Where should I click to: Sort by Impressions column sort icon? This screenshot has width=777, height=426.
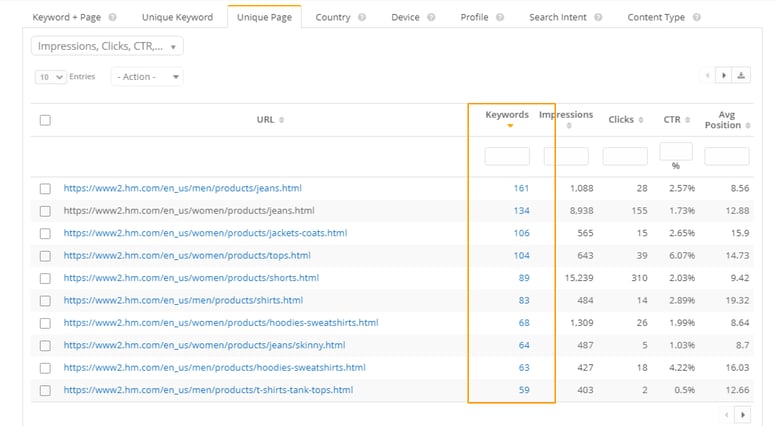569,126
